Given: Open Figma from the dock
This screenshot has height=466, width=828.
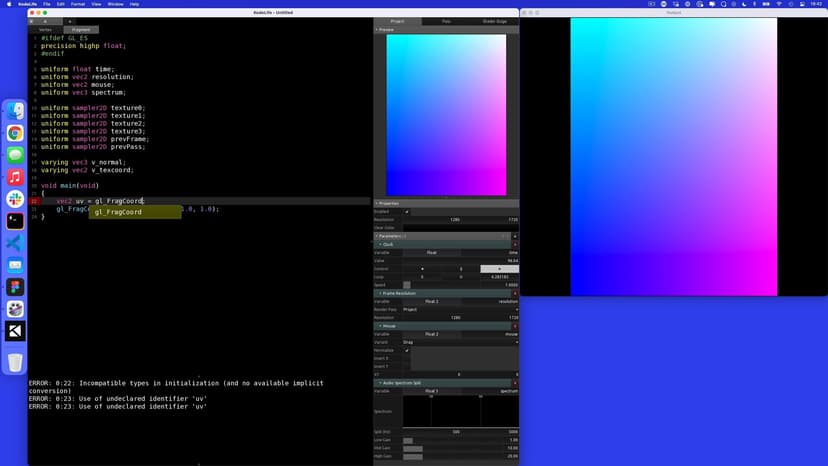Looking at the screenshot, I should (15, 287).
